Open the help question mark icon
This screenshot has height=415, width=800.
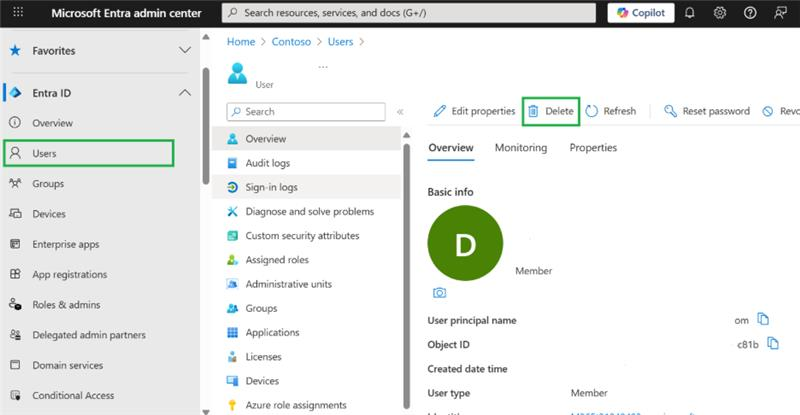[749, 13]
